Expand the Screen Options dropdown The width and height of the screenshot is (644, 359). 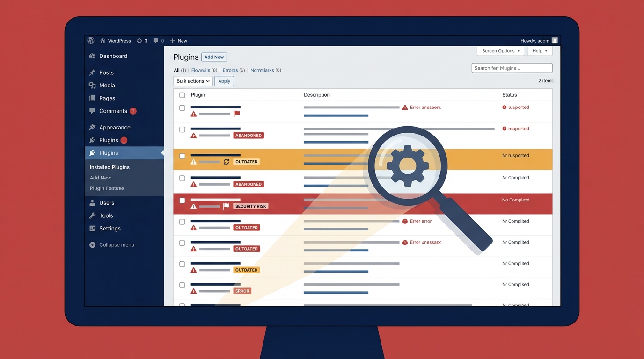[501, 51]
